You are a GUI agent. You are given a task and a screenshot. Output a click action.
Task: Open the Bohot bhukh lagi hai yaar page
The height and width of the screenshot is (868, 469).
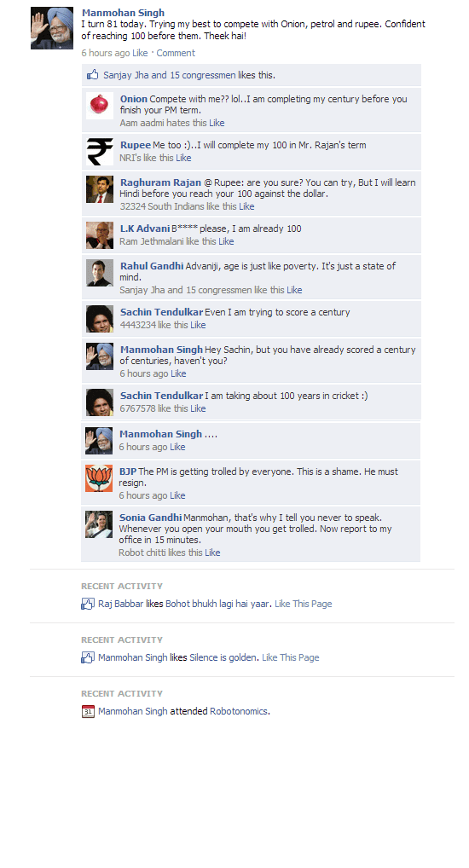tap(217, 604)
